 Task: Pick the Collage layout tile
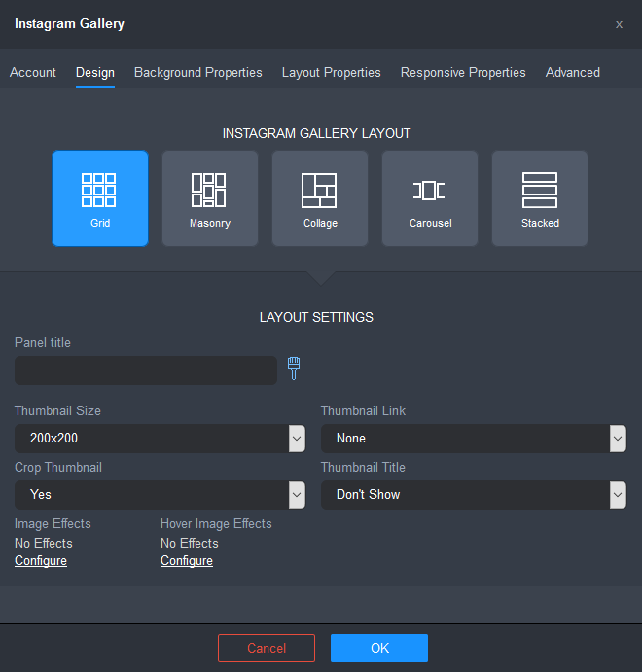pos(320,198)
